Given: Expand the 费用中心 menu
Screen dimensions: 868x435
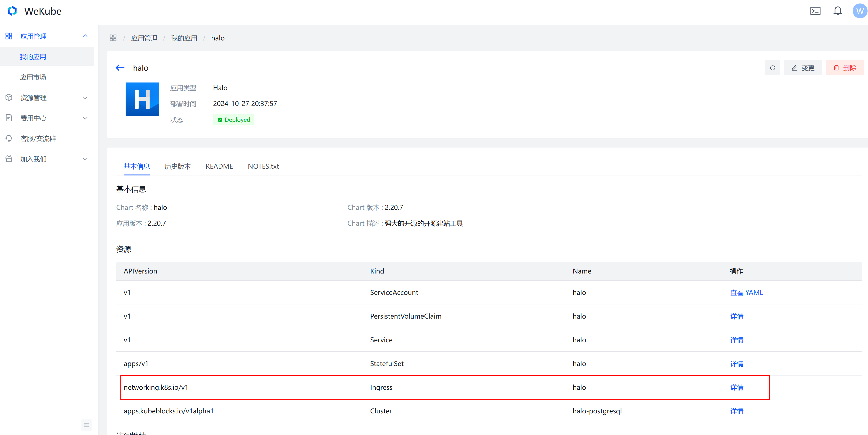Looking at the screenshot, I should [85, 118].
